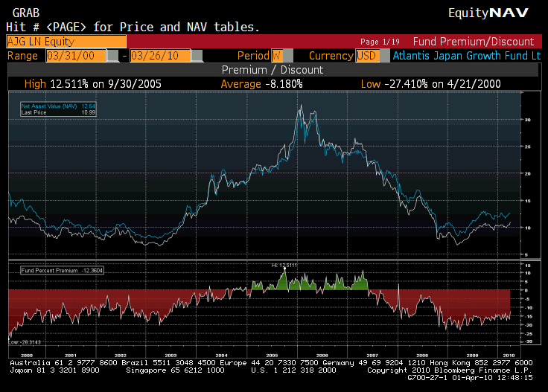This screenshot has height=392, width=548.
Task: Edit the range end date 03/26/10
Action: coord(159,56)
